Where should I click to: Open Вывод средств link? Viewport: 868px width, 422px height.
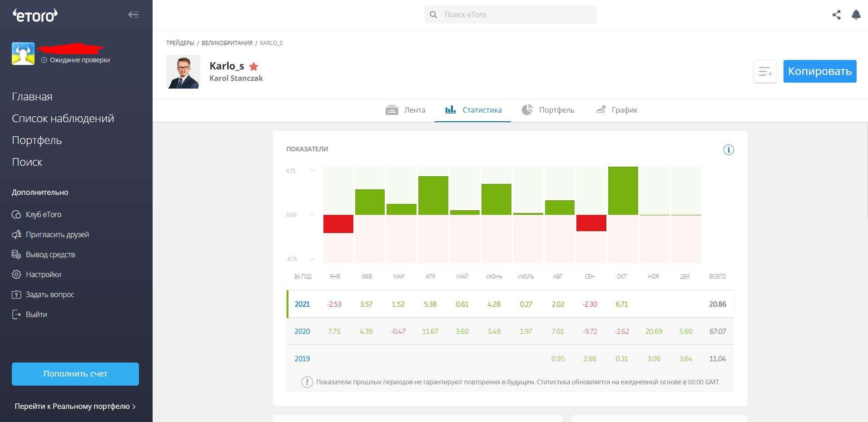click(50, 254)
